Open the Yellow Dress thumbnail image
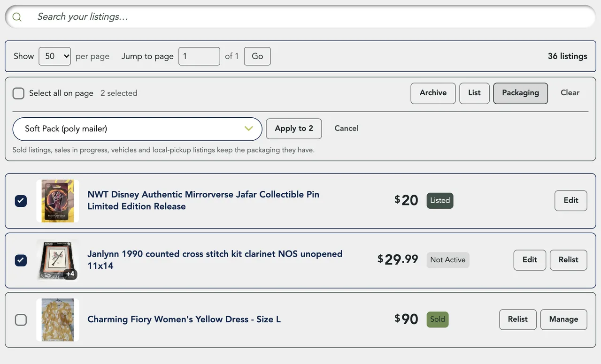 click(x=58, y=320)
